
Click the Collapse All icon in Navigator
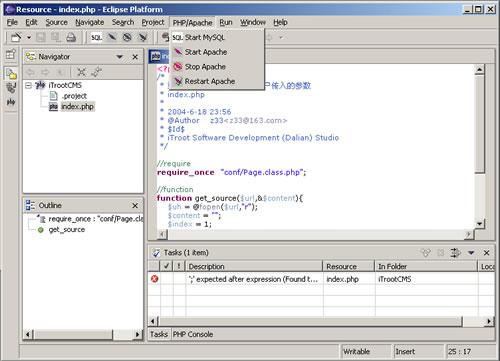[81, 72]
